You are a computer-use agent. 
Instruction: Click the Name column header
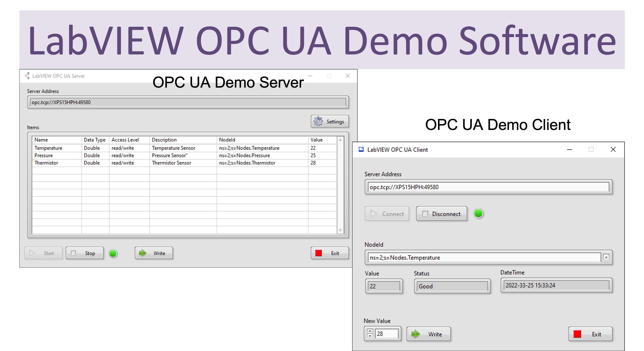click(57, 140)
